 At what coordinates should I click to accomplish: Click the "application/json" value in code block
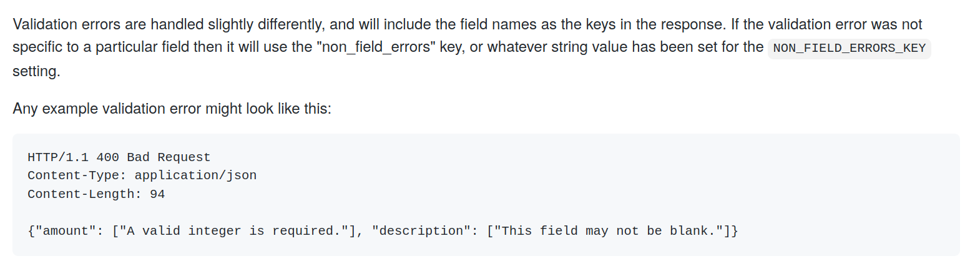tap(196, 175)
